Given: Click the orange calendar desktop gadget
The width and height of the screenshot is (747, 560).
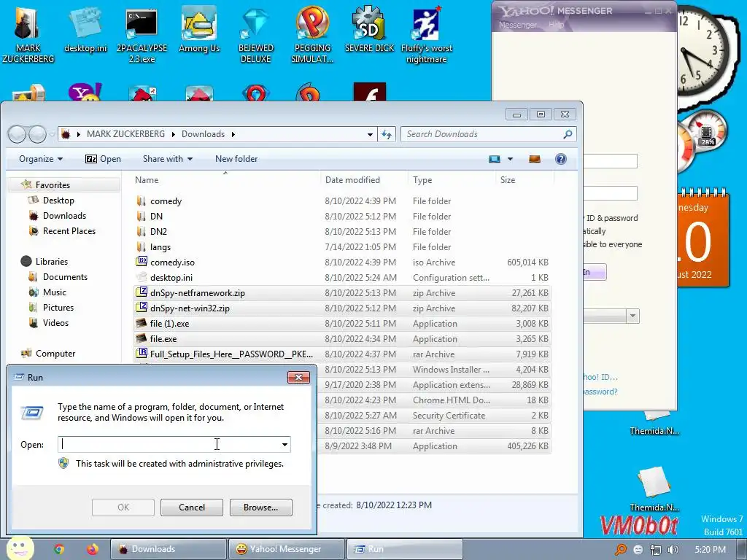Looking at the screenshot, I should click(x=703, y=238).
